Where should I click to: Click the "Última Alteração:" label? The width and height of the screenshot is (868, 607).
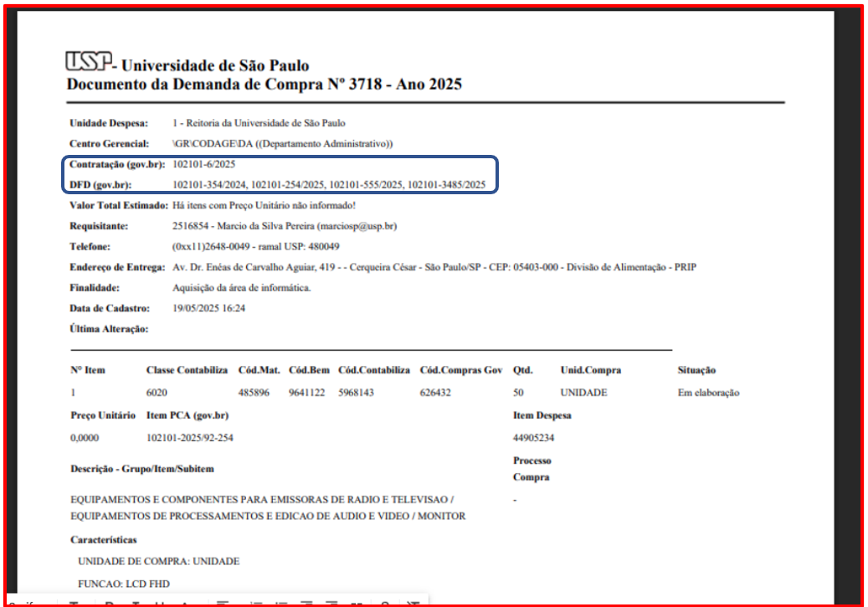point(109,329)
